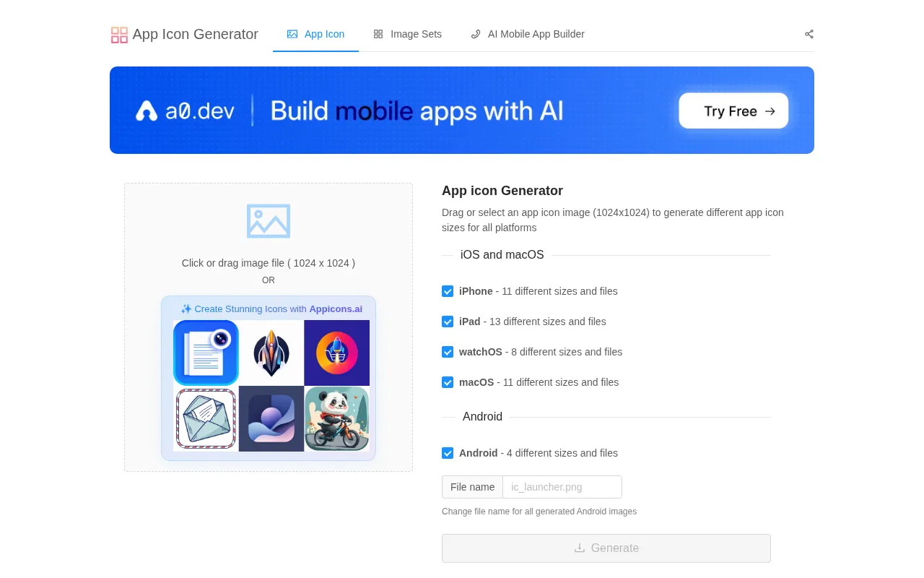Click the 'File name' label

[472, 487]
